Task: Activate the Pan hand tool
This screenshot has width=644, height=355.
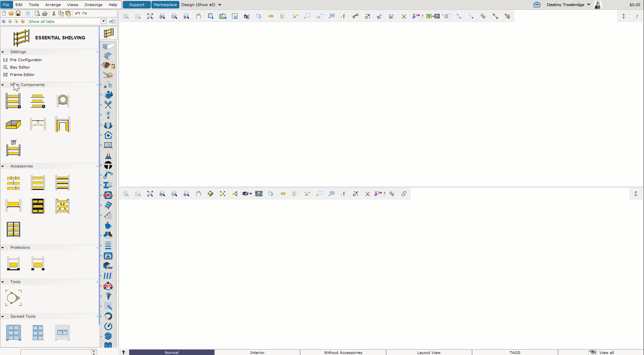Action: click(198, 16)
